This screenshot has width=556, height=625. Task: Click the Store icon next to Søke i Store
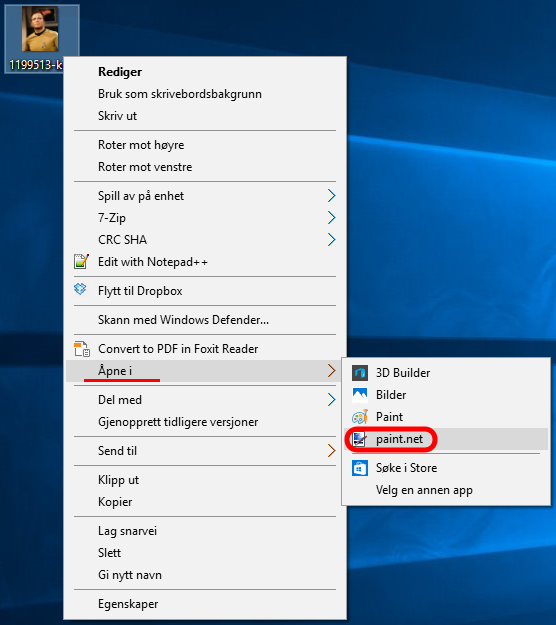(360, 468)
